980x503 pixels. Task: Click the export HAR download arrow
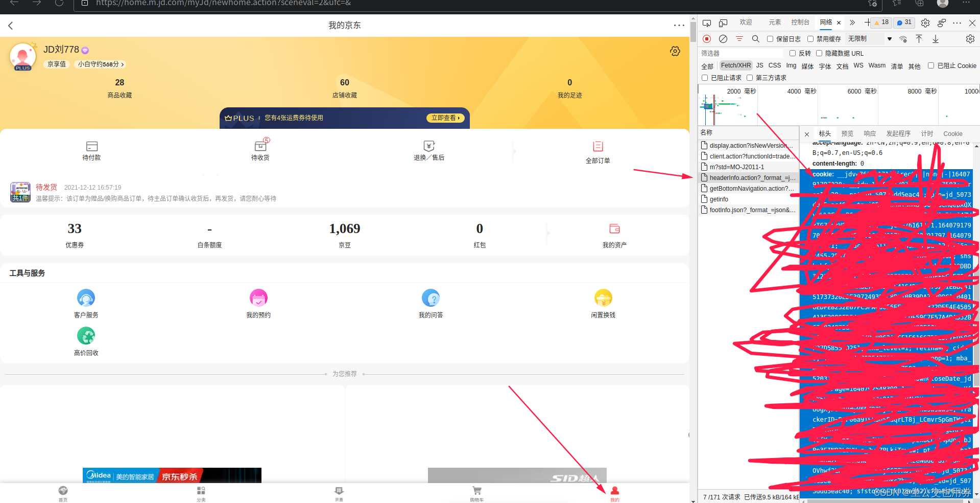[936, 39]
